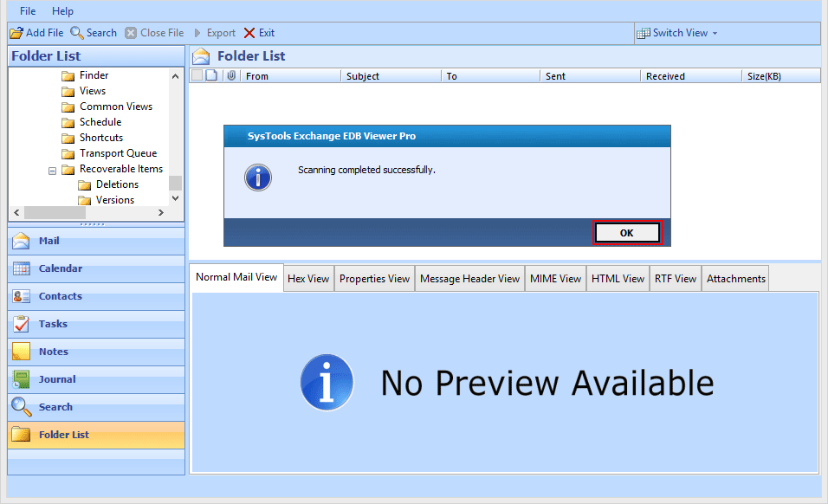This screenshot has height=504, width=828.
Task: Switch to the HTML View tab
Action: 618,279
